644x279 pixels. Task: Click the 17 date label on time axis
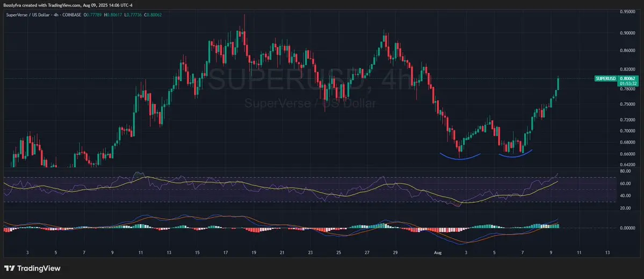[226, 252]
